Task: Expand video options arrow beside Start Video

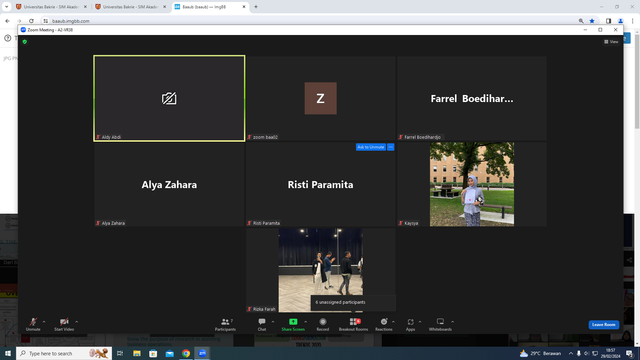Action: click(76, 322)
